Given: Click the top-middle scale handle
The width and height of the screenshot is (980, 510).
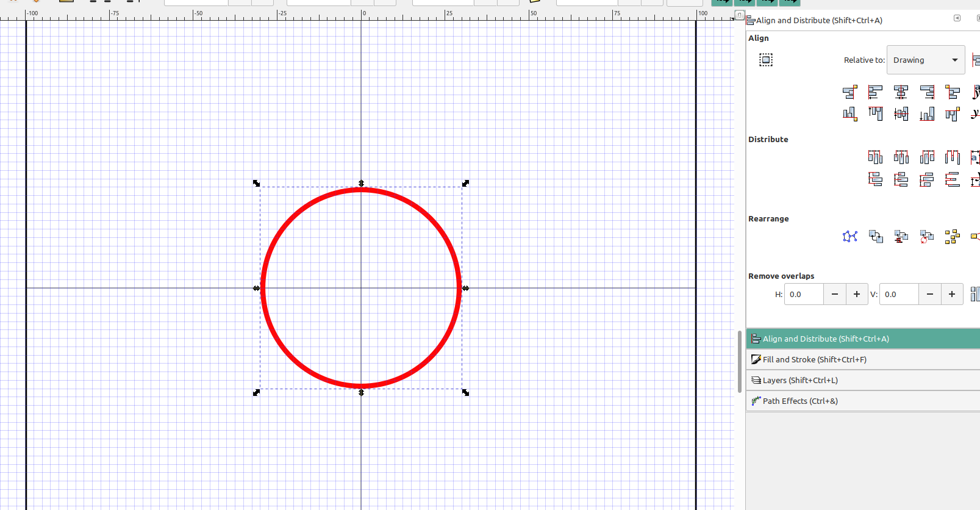Looking at the screenshot, I should [x=361, y=183].
